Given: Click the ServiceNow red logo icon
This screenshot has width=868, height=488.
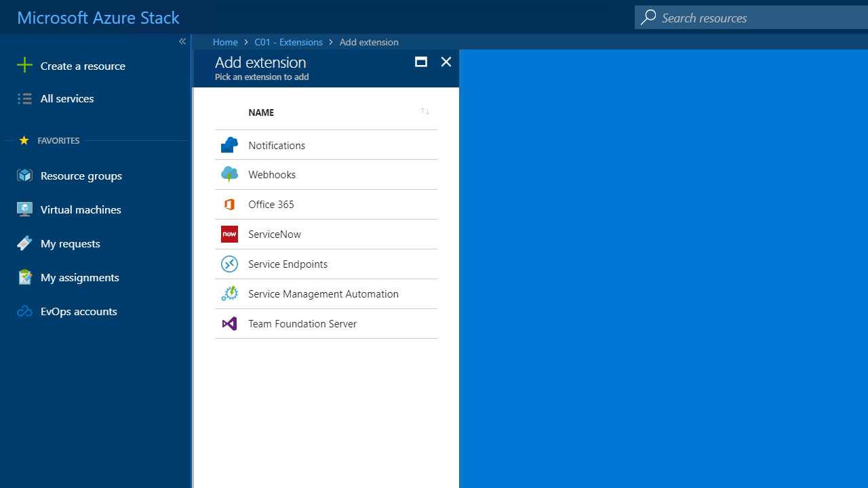Looking at the screenshot, I should coord(229,234).
